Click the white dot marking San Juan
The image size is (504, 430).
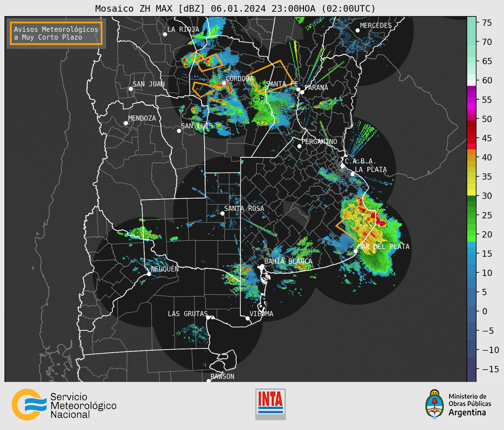(x=131, y=89)
